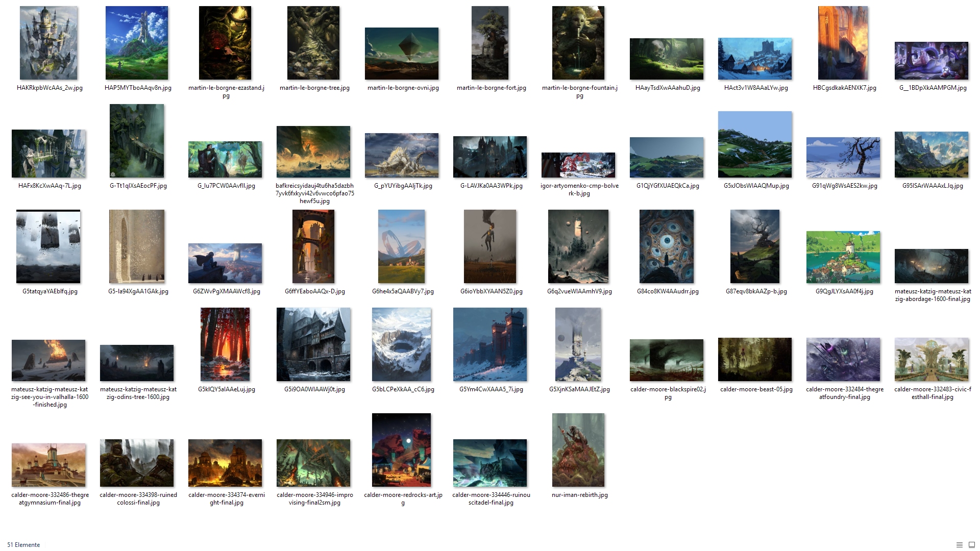The height and width of the screenshot is (551, 980).
Task: Click the HAP5MYTboAAqv8n.jpg filename label
Action: [x=138, y=88]
